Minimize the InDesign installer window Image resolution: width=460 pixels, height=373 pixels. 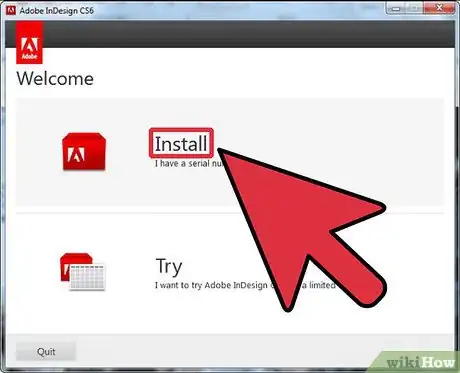(x=395, y=8)
